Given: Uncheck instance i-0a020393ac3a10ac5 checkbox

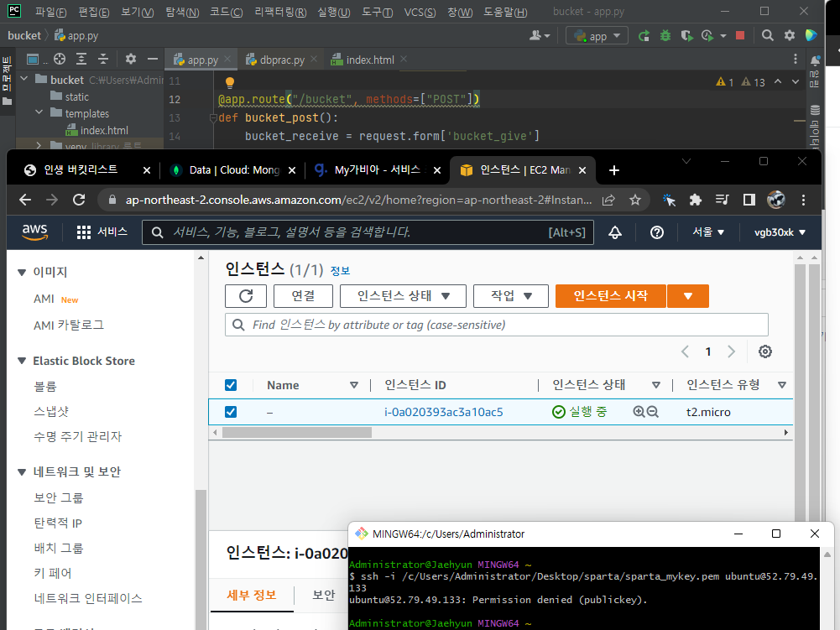Looking at the screenshot, I should click(231, 412).
